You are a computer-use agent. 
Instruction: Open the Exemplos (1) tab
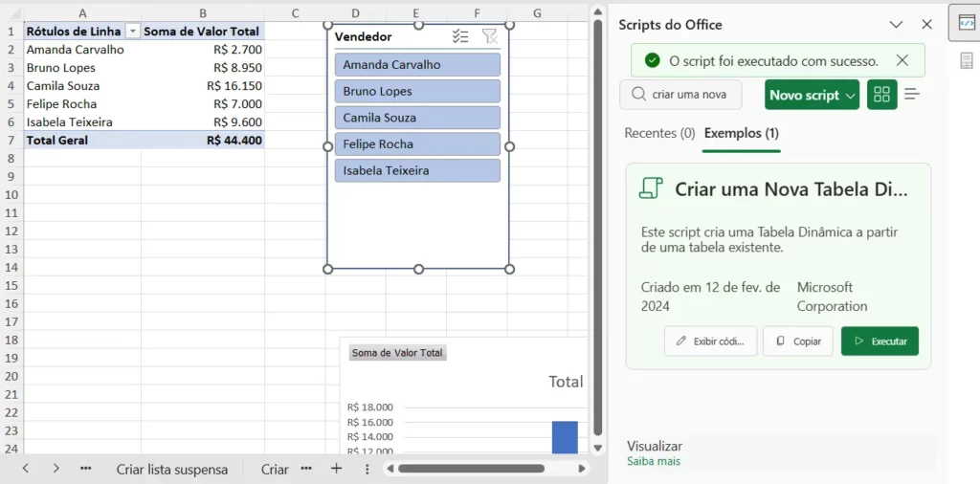click(742, 133)
